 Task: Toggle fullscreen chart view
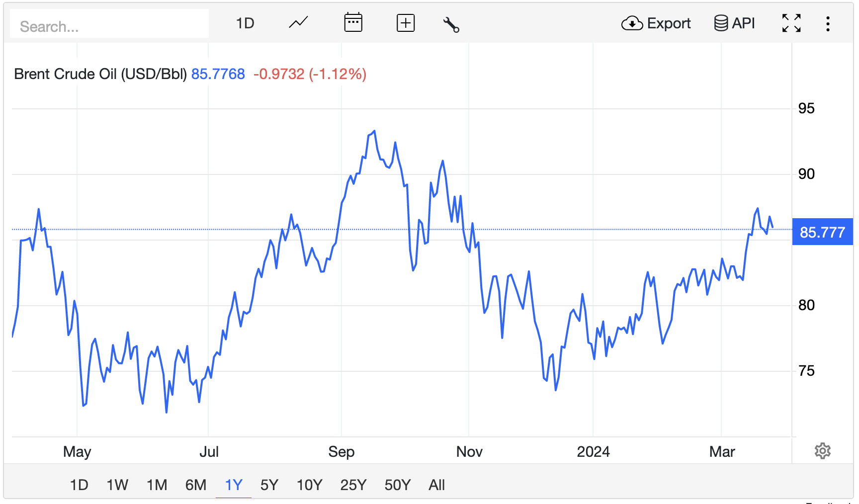click(791, 23)
